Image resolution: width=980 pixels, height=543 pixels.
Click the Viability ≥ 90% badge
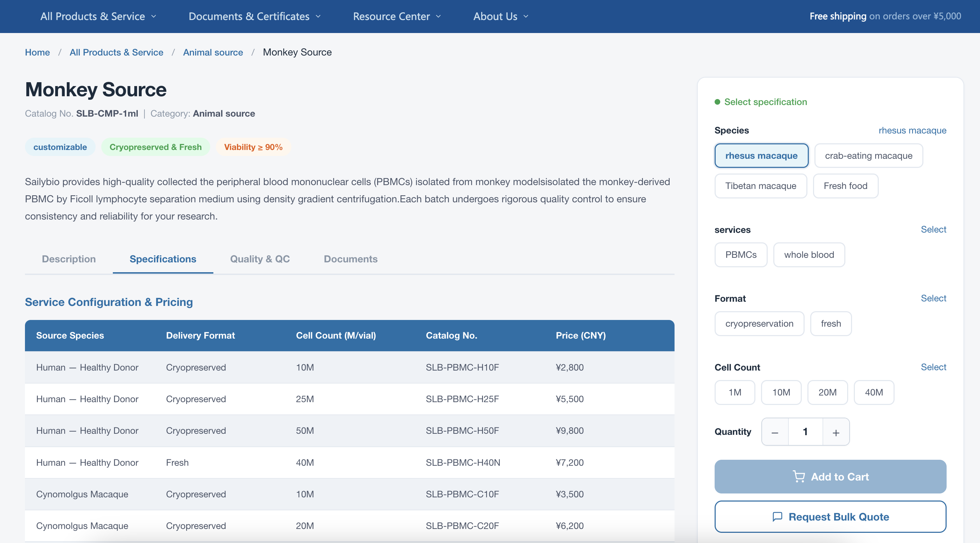point(253,147)
